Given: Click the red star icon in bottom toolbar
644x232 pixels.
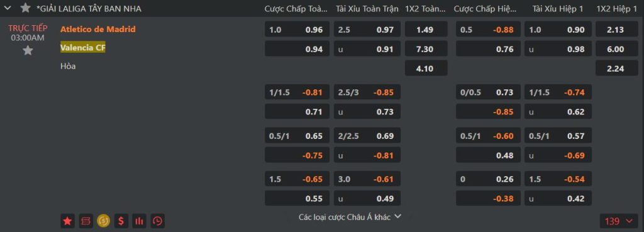Looking at the screenshot, I should tap(67, 221).
